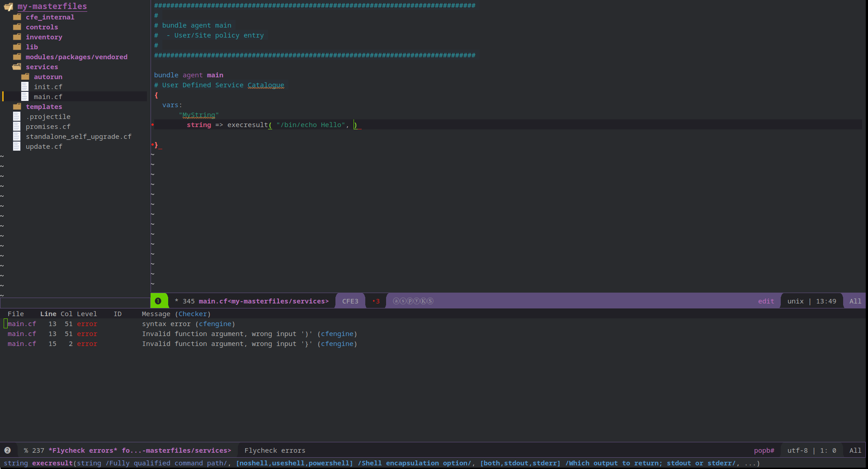Click the CFE3 major mode name
Viewport: 868px width, 469px height.
coord(349,301)
